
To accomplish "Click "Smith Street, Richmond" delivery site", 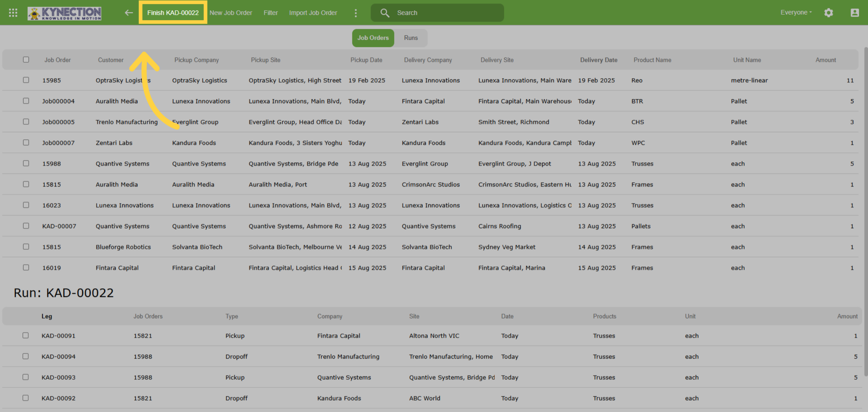I will [x=514, y=122].
